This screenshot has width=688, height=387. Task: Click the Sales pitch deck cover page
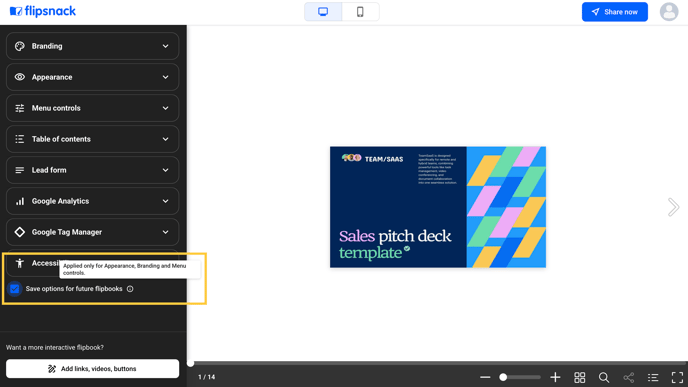coord(438,207)
